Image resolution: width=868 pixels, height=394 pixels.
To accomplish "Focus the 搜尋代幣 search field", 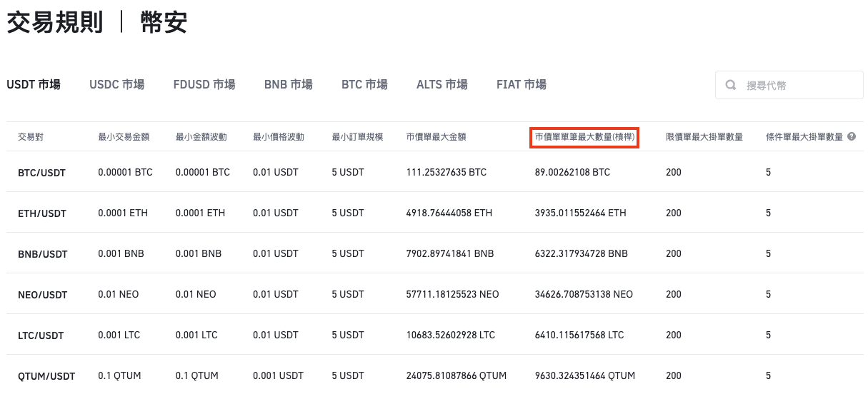I will tap(789, 85).
